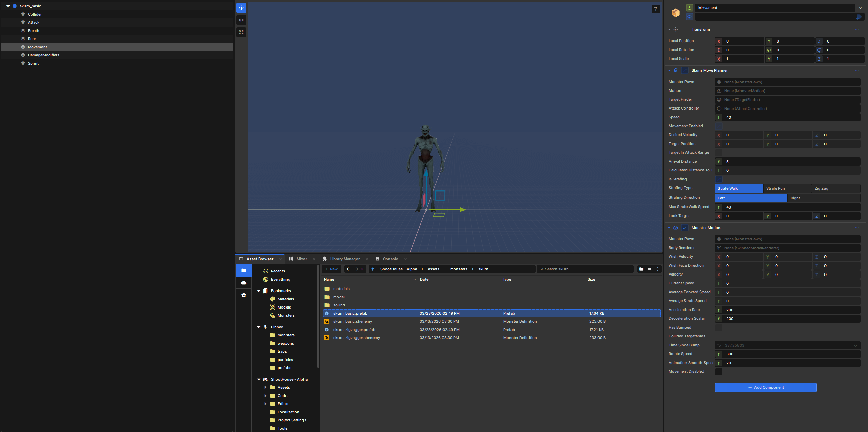Uncheck the Is Strafing checkbox
The image size is (868, 432).
point(719,179)
